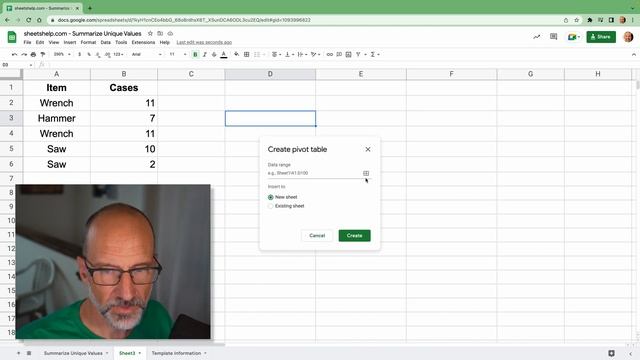Viewport: 640px width, 360px height.
Task: Open vertical align dropdown
Action: [289, 54]
